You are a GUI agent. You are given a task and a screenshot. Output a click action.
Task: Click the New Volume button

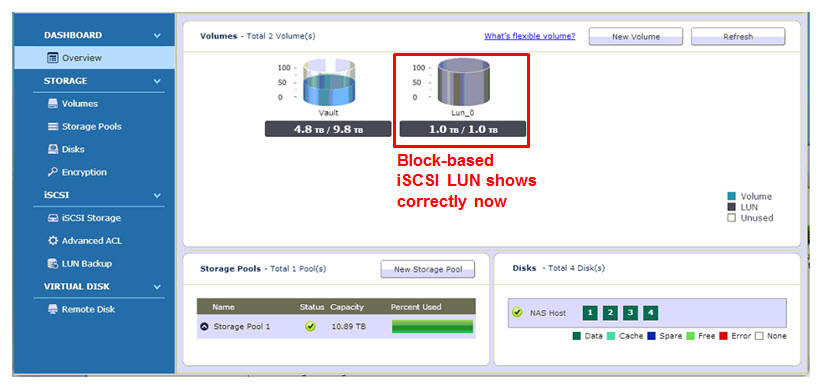[x=636, y=37]
